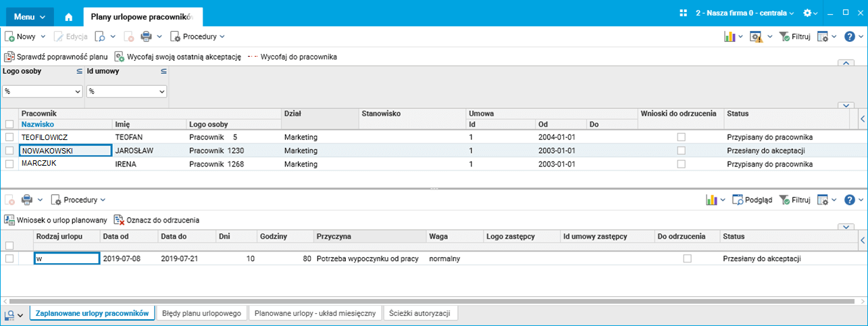The image size is (868, 326).
Task: Open Planowane urlopy - układ miesięczny tab
Action: pyautogui.click(x=315, y=313)
